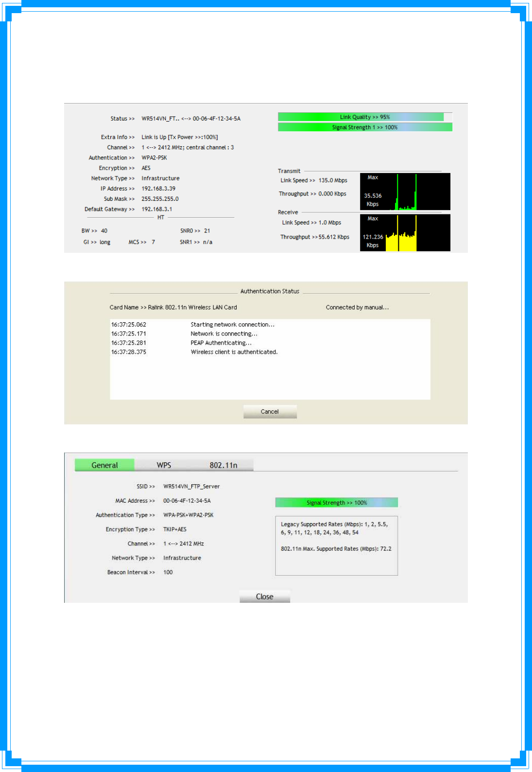
Task: Click the SNR0 value 21
Action: pyautogui.click(x=207, y=231)
